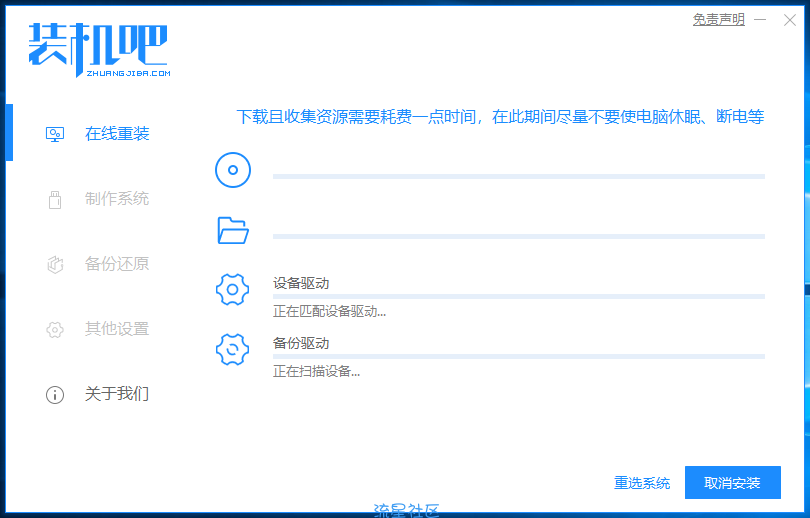Click 重选系统 to reselect the system

[x=642, y=483]
